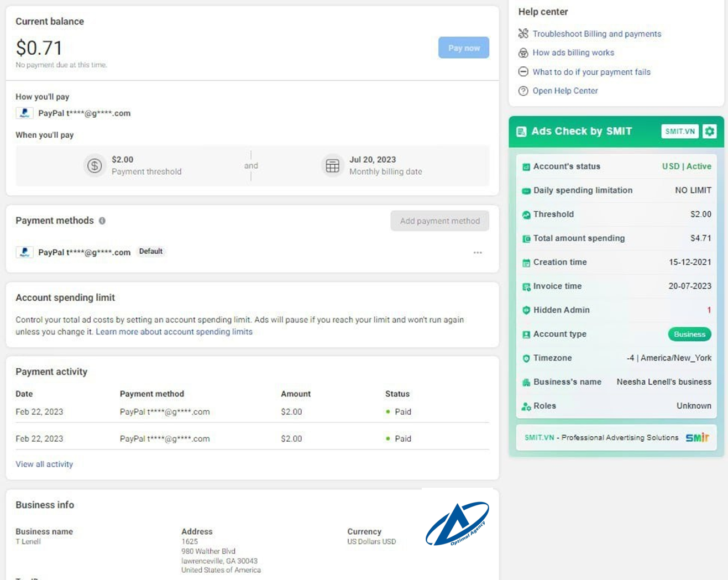Open the PayPal payment method options menu
The image size is (728, 580).
click(478, 253)
